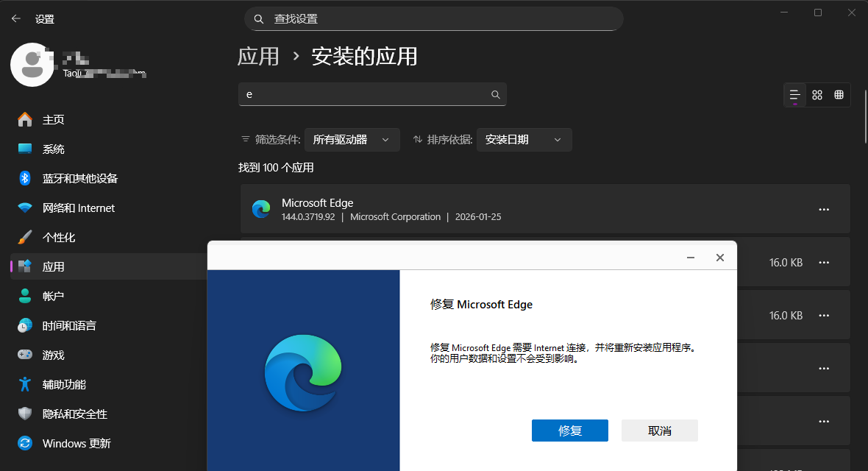The width and height of the screenshot is (868, 471).
Task: Open more options for Microsoft Edge
Action: (x=824, y=209)
